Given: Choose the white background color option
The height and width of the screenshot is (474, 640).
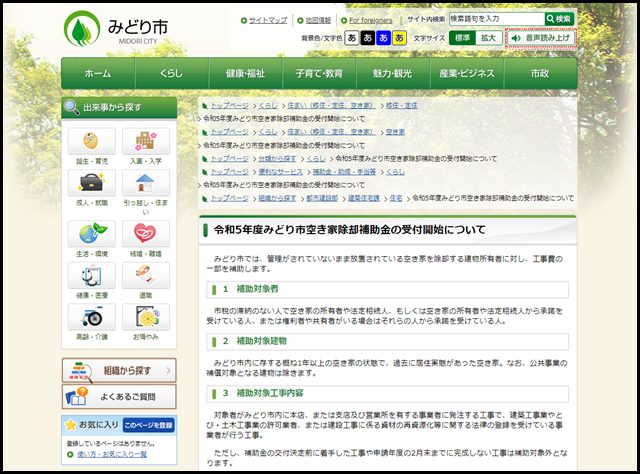Looking at the screenshot, I should (x=351, y=38).
